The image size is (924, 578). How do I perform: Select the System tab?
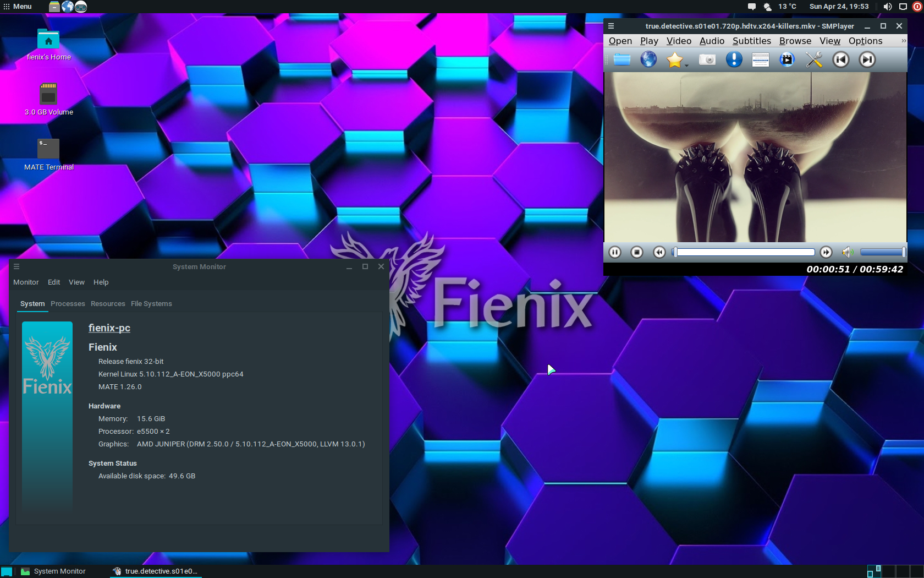click(32, 304)
